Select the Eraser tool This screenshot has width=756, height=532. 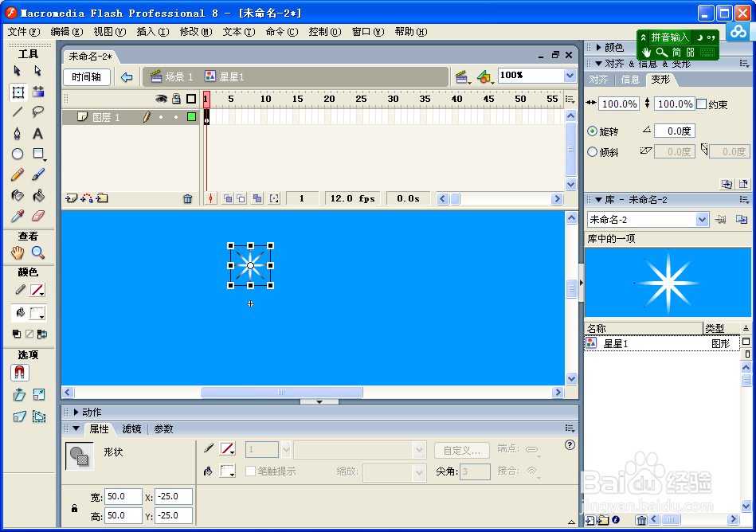38,216
